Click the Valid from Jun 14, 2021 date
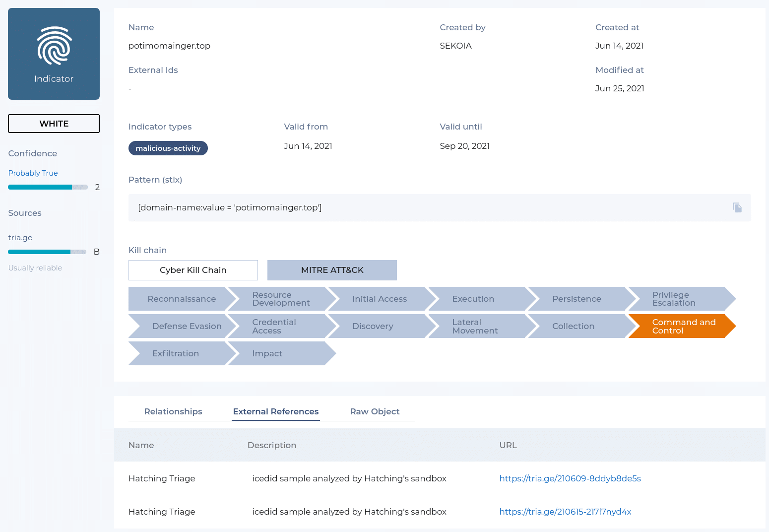This screenshot has width=769, height=532. click(x=308, y=146)
